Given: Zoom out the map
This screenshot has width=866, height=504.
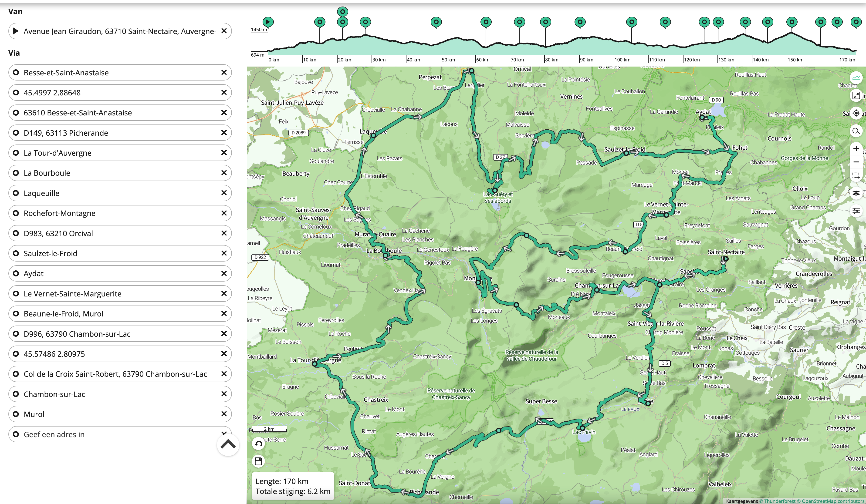Looking at the screenshot, I should pyautogui.click(x=856, y=162).
